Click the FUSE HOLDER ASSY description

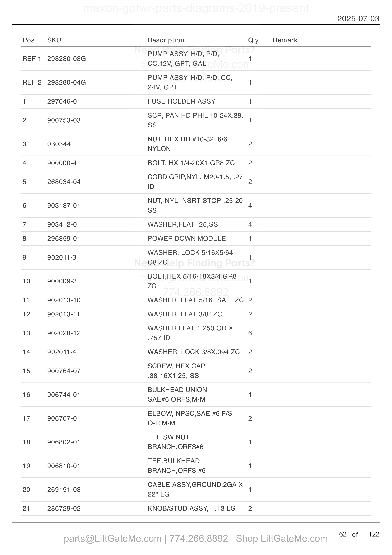tap(181, 101)
